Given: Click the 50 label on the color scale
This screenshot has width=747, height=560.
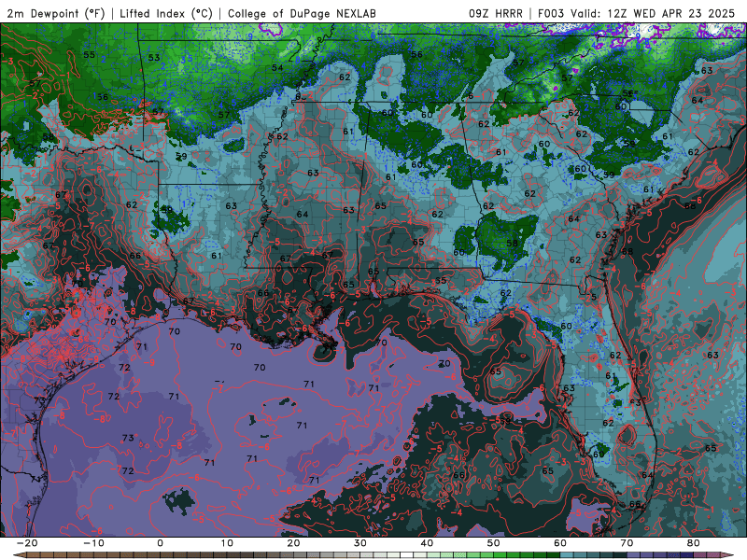Looking at the screenshot, I should [494, 543].
